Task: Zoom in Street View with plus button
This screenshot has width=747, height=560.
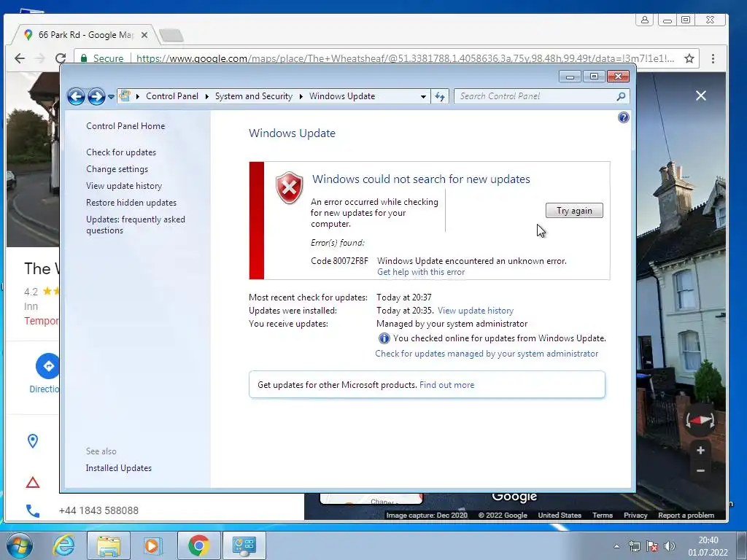Action: click(700, 450)
